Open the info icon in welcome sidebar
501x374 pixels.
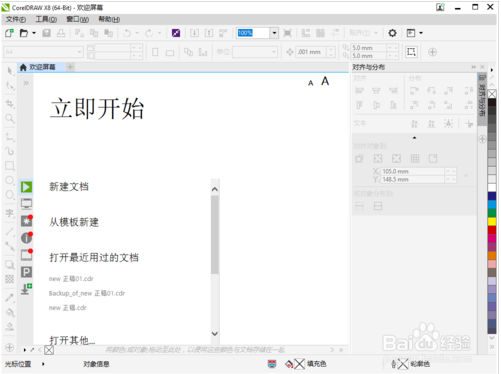(x=26, y=238)
